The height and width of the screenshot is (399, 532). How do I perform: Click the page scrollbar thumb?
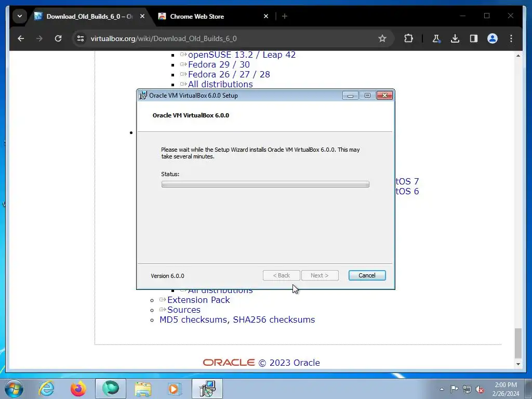pos(518,343)
